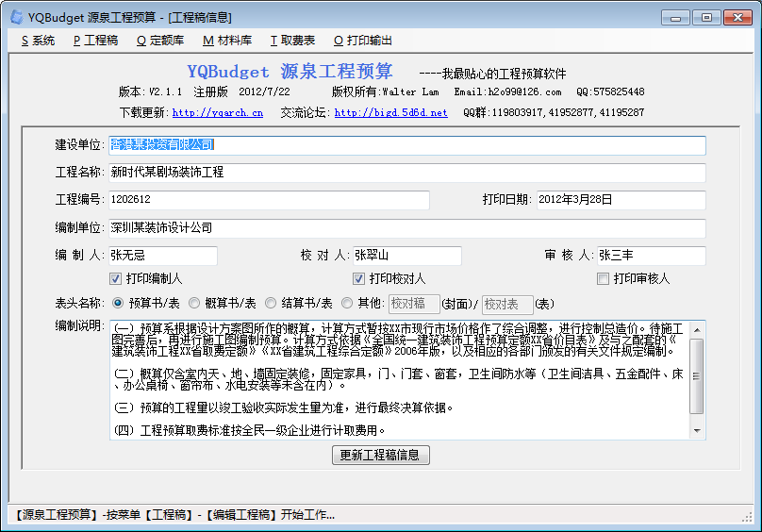
Task: Enable the 打印审核人 checkbox
Action: [x=603, y=278]
